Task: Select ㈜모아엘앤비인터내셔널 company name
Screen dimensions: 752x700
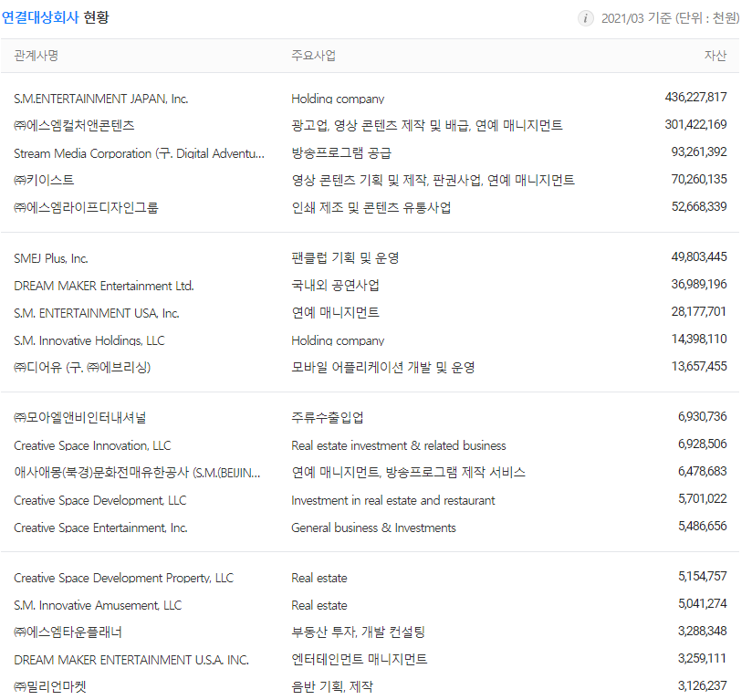Action: [80, 418]
